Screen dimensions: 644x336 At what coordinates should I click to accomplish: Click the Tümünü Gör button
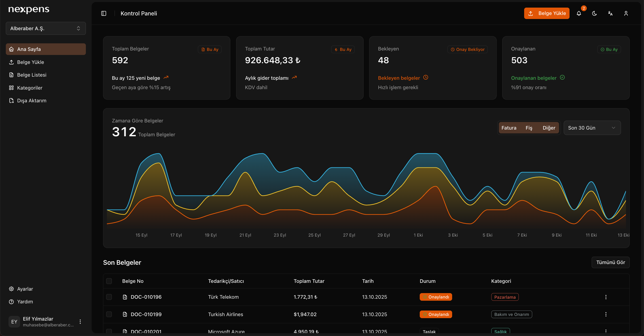[x=610, y=262]
